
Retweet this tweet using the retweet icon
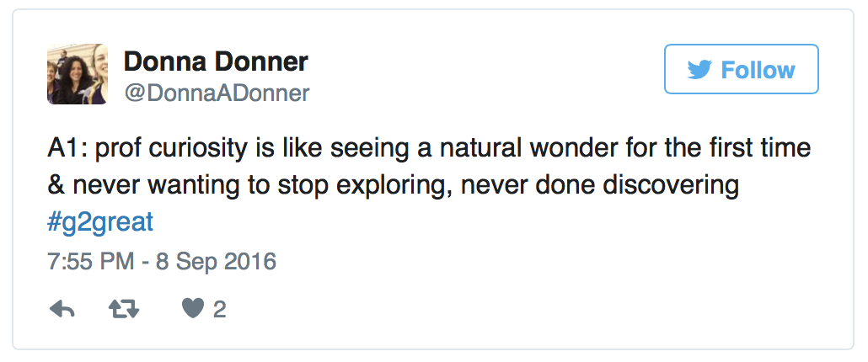(x=124, y=310)
